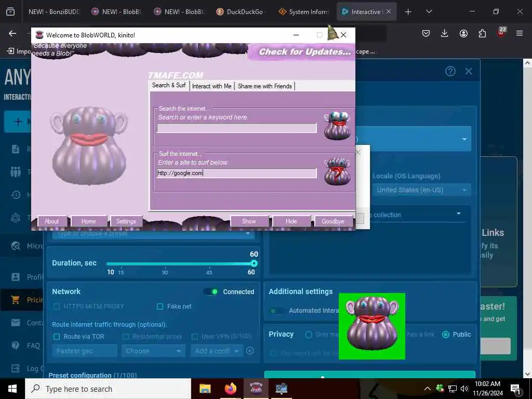
Task: Click the Surf site field with http://google.com
Action: 237,173
